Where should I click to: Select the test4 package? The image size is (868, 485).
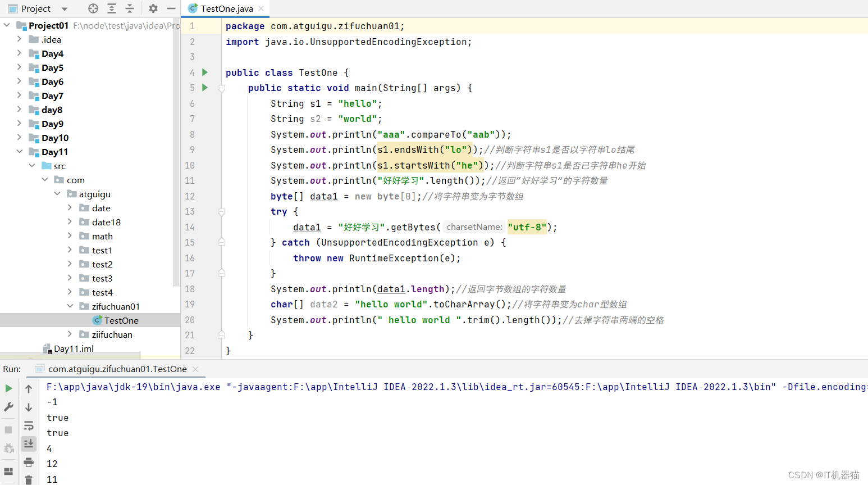pyautogui.click(x=102, y=292)
